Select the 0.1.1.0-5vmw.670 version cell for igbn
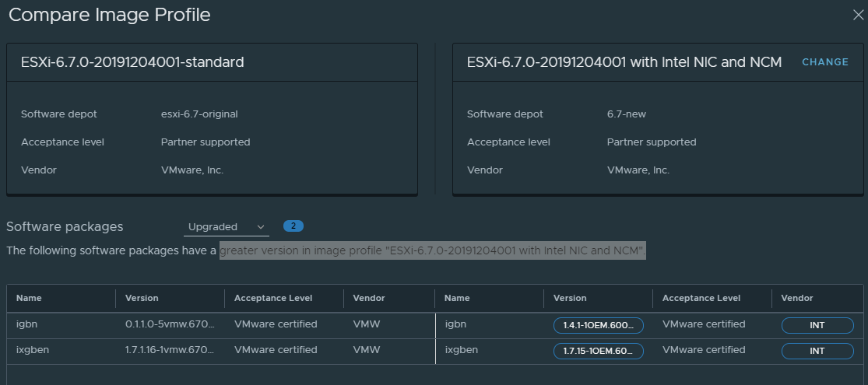This screenshot has height=385, width=868. (170, 324)
